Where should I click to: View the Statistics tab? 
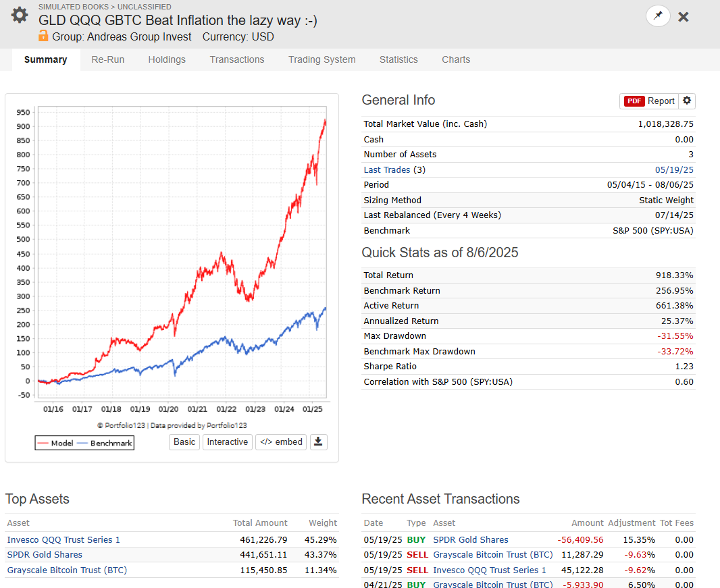(398, 59)
